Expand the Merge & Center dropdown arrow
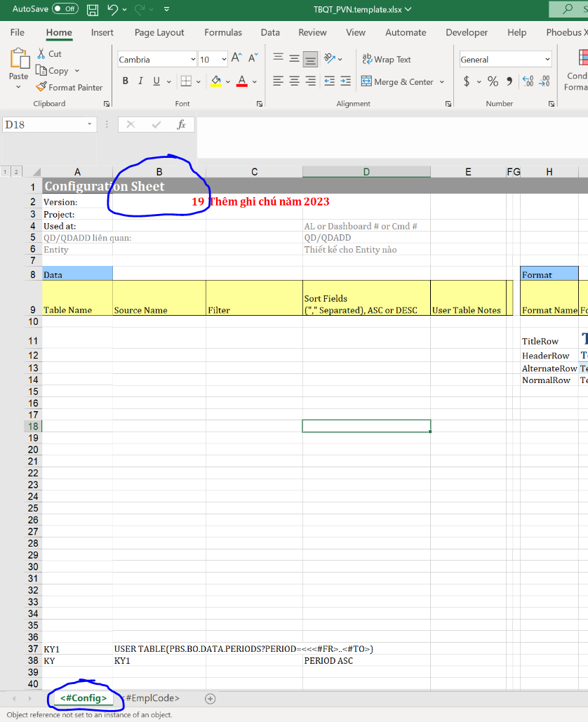Screen dimensions: 588x722 point(442,82)
